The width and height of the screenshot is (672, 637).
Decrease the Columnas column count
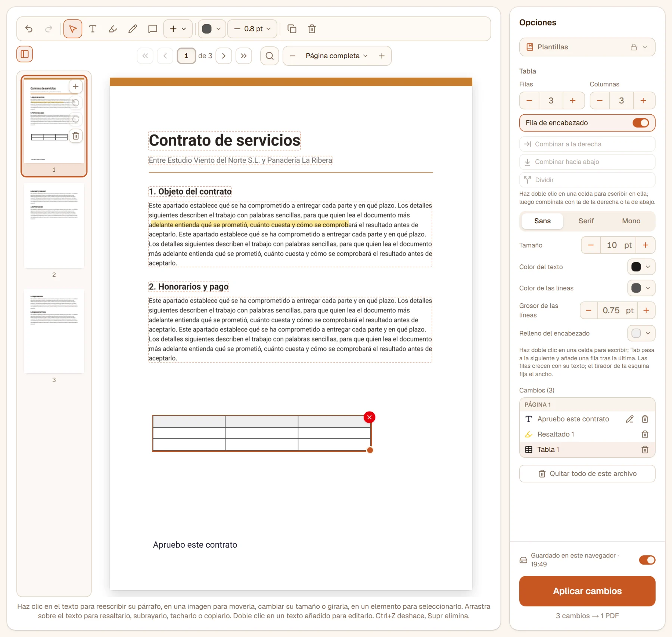600,100
